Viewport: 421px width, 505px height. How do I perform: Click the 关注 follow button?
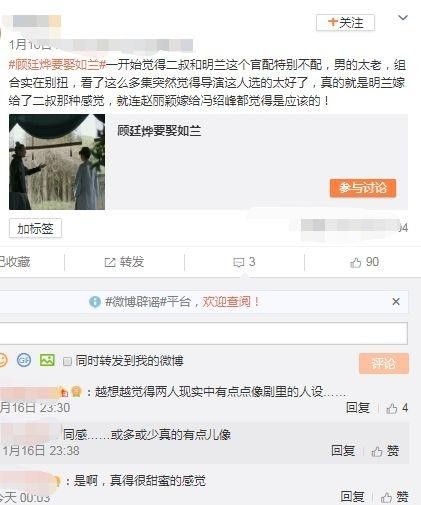(345, 23)
